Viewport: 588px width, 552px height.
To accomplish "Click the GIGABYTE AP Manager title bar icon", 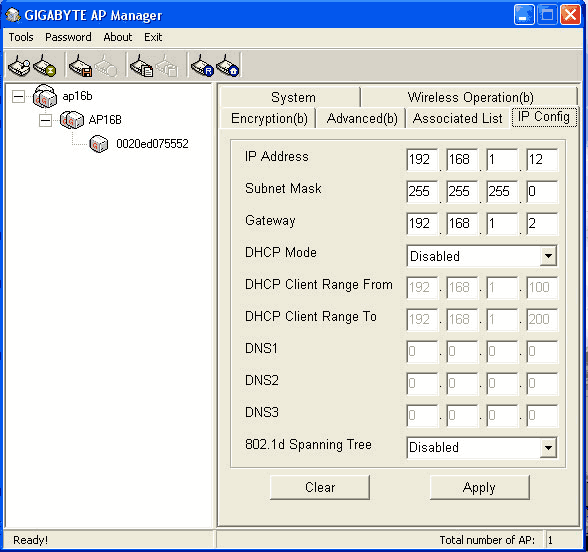I will pos(13,15).
